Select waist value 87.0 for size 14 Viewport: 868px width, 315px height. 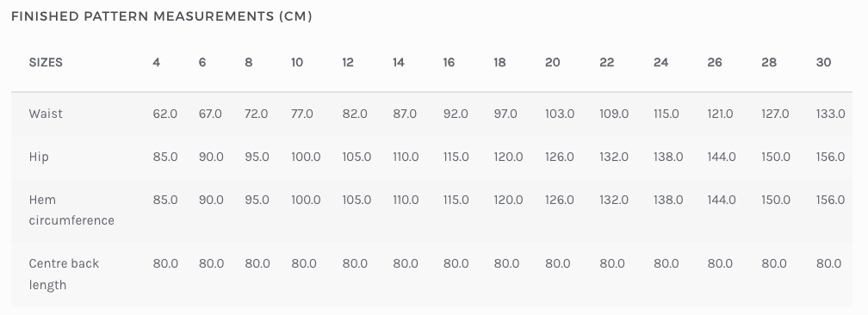click(406, 114)
